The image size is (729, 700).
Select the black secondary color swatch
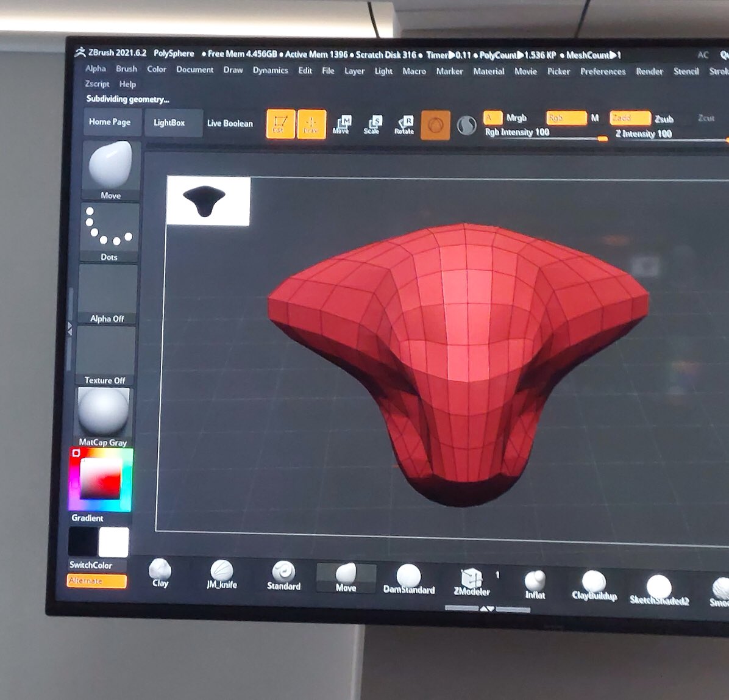(x=84, y=542)
